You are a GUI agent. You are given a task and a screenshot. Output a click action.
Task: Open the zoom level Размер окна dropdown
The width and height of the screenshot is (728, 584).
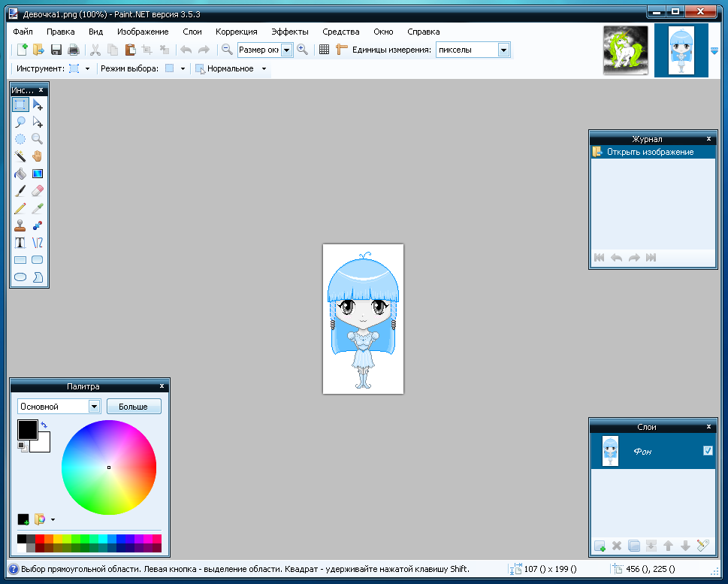click(287, 50)
